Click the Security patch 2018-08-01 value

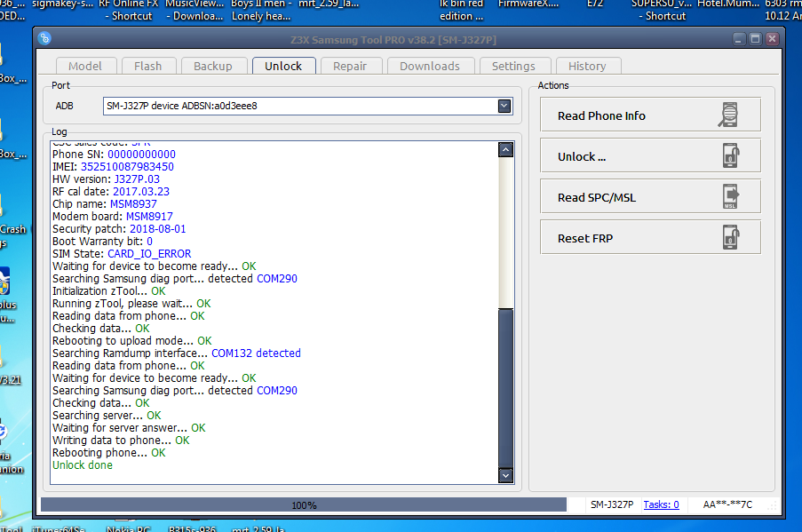(x=157, y=228)
